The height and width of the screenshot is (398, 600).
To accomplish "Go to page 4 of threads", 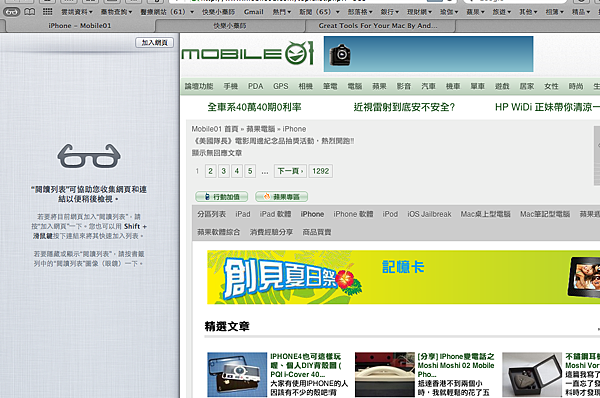I will click(237, 171).
